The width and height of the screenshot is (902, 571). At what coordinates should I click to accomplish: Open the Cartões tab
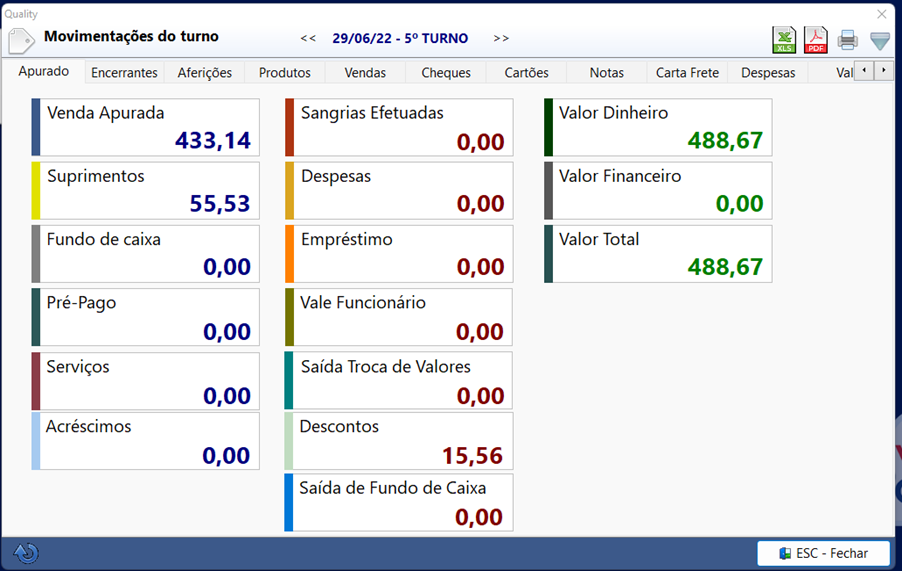point(526,72)
